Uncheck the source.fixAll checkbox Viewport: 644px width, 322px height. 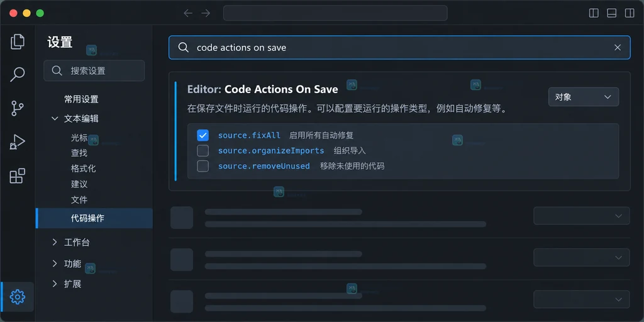[x=203, y=135]
